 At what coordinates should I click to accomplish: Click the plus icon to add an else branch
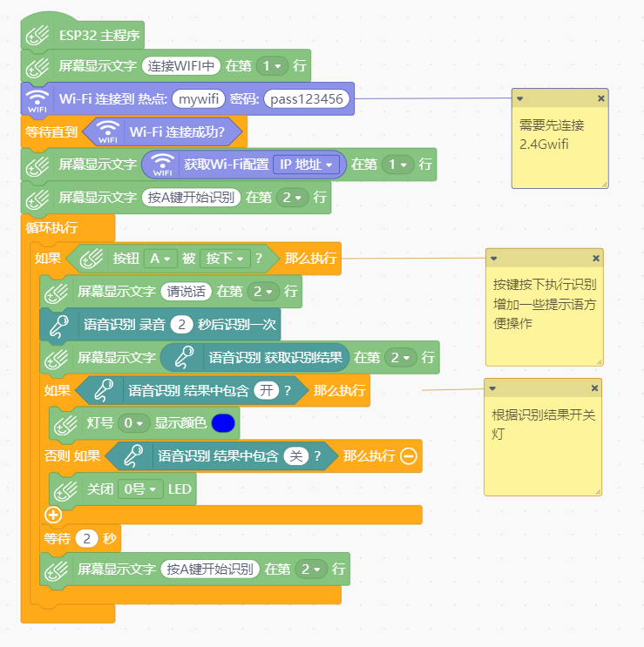[x=53, y=515]
